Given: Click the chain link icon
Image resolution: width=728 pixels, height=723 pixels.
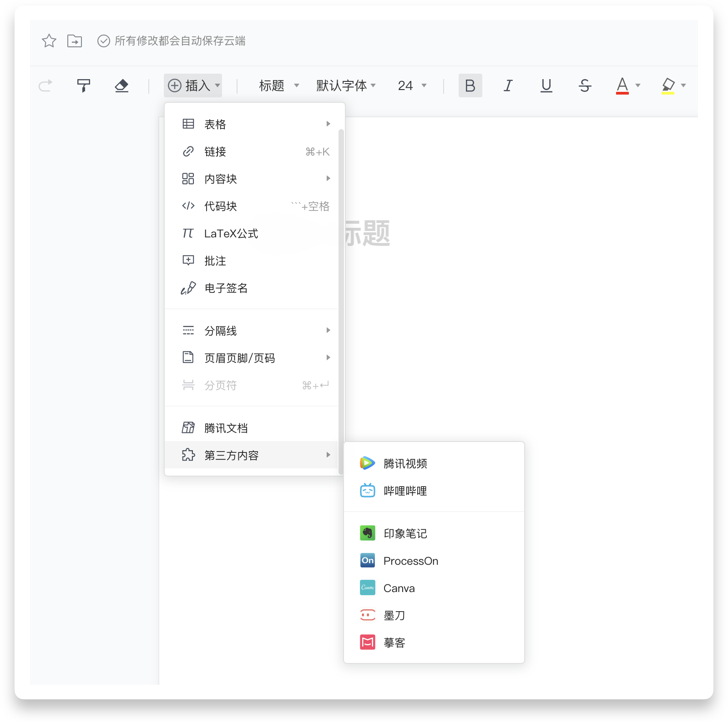Looking at the screenshot, I should tap(188, 151).
